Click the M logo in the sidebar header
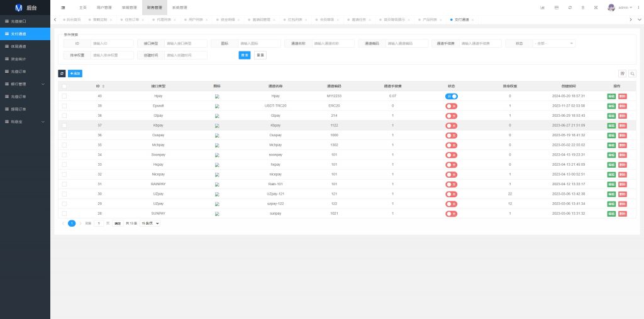The height and width of the screenshot is (319, 644). click(18, 8)
